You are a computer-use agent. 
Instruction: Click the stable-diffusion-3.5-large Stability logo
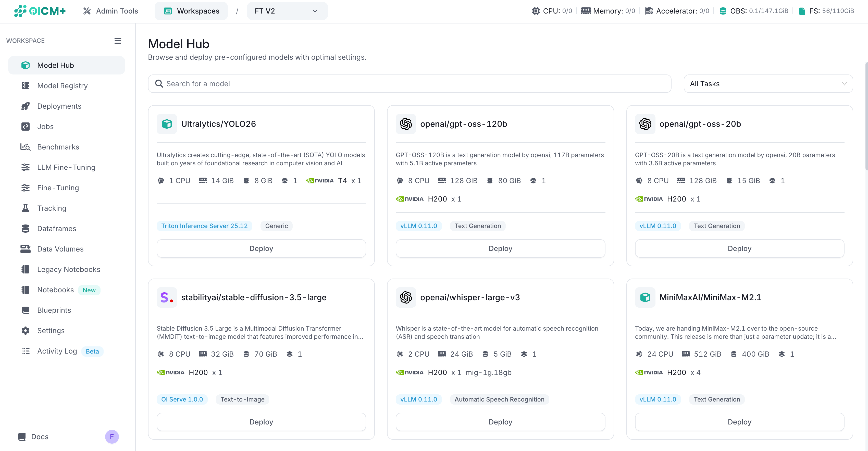[x=167, y=297]
